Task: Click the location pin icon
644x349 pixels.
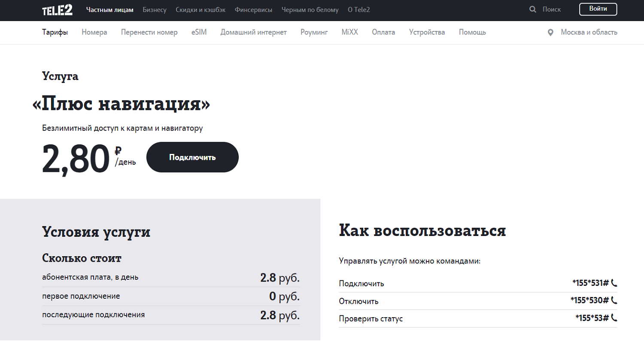Action: (x=550, y=32)
